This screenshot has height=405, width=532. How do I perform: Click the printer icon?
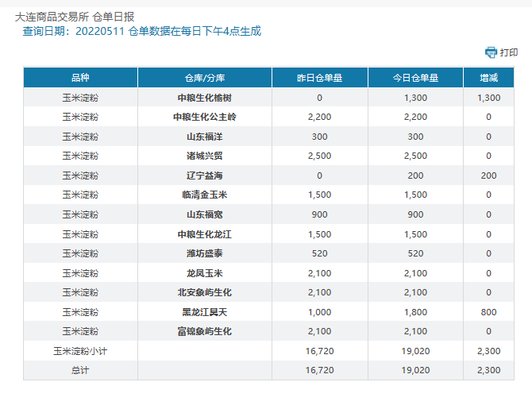coord(491,52)
